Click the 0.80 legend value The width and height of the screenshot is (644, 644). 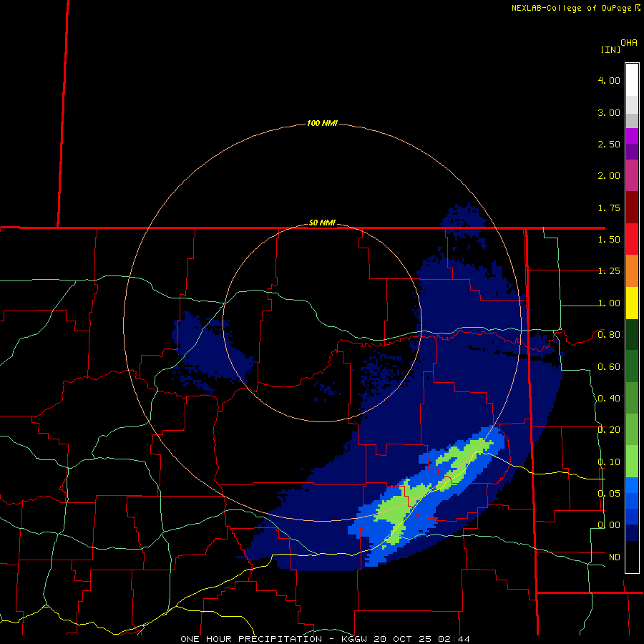609,335
